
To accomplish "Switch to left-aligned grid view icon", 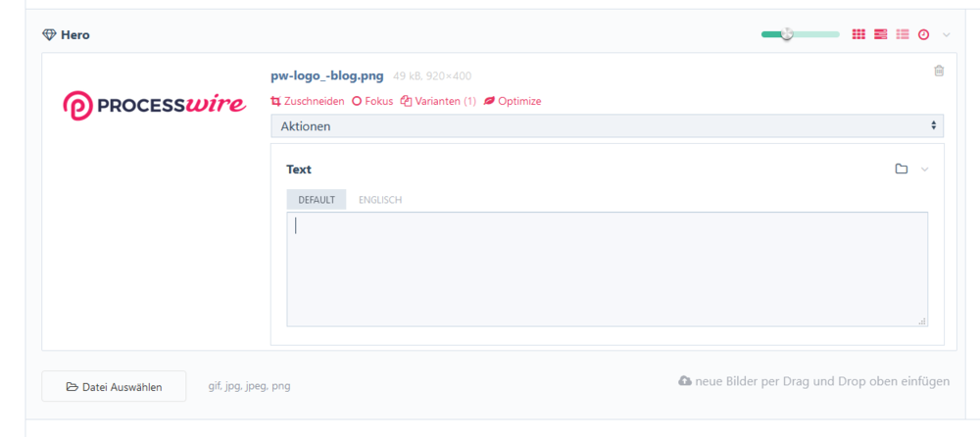I will (x=881, y=34).
